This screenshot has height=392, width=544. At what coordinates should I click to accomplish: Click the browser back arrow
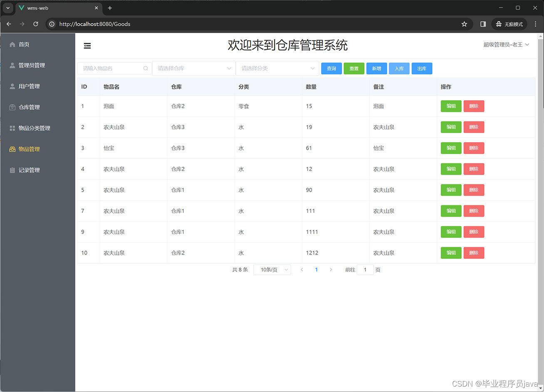(x=9, y=24)
